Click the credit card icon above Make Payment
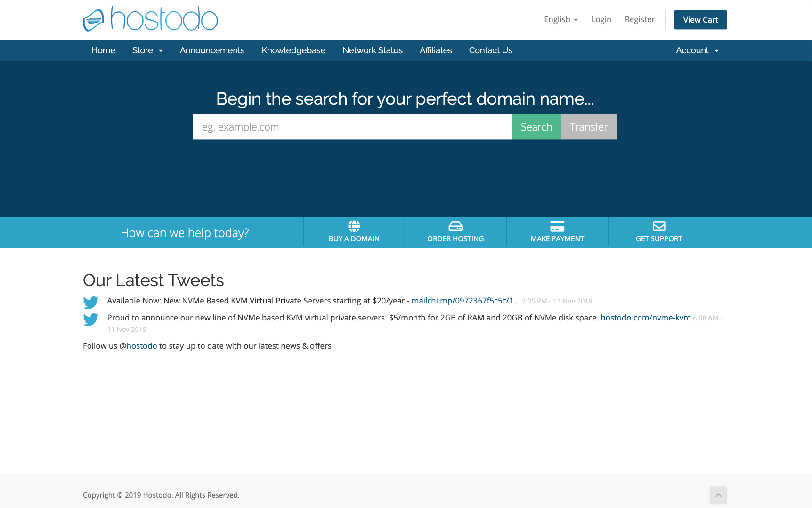Screen dimensions: 812x508 [557, 226]
